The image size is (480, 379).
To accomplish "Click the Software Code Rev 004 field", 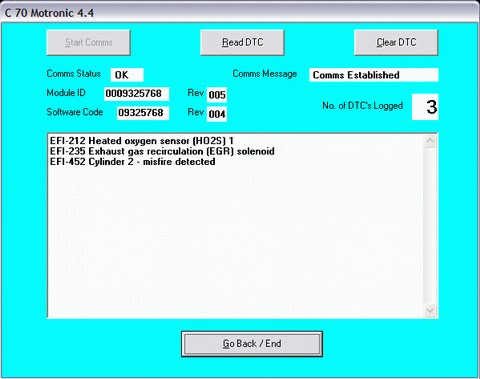I will click(217, 114).
